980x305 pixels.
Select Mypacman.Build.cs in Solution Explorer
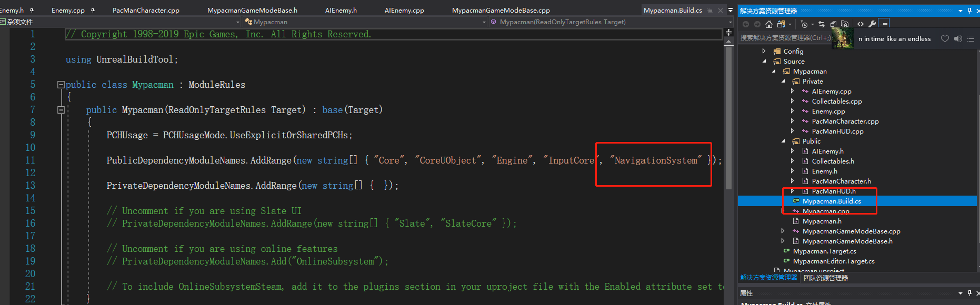(832, 201)
